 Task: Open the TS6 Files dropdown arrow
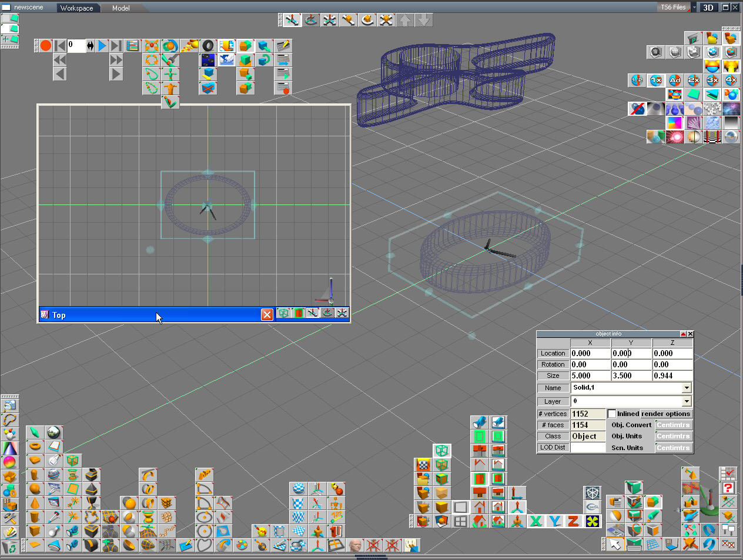coord(694,8)
